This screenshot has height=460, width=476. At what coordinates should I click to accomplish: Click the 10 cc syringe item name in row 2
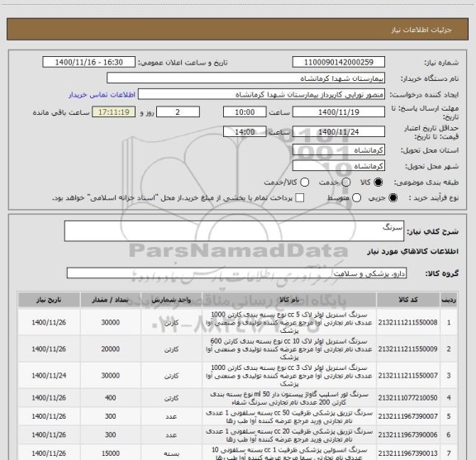coord(289,349)
